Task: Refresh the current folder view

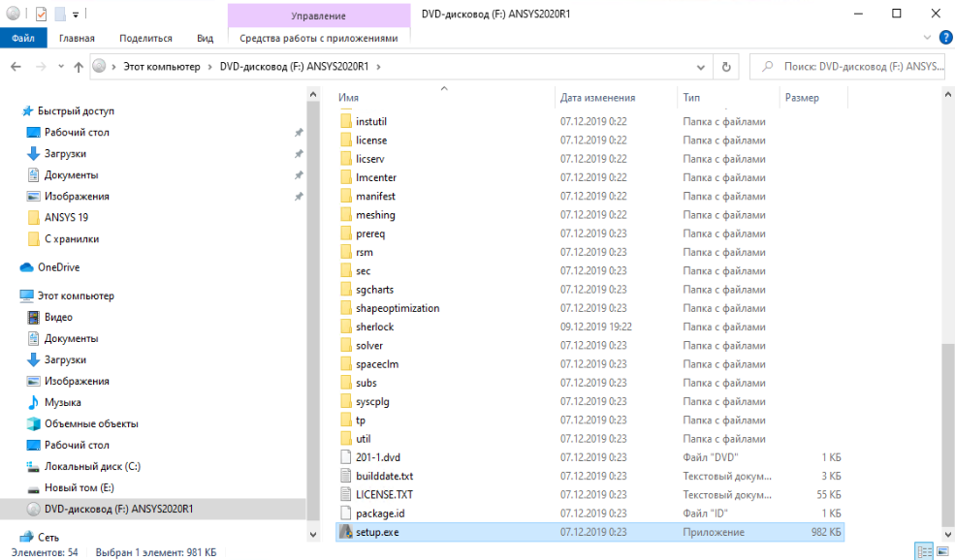Action: 726,67
